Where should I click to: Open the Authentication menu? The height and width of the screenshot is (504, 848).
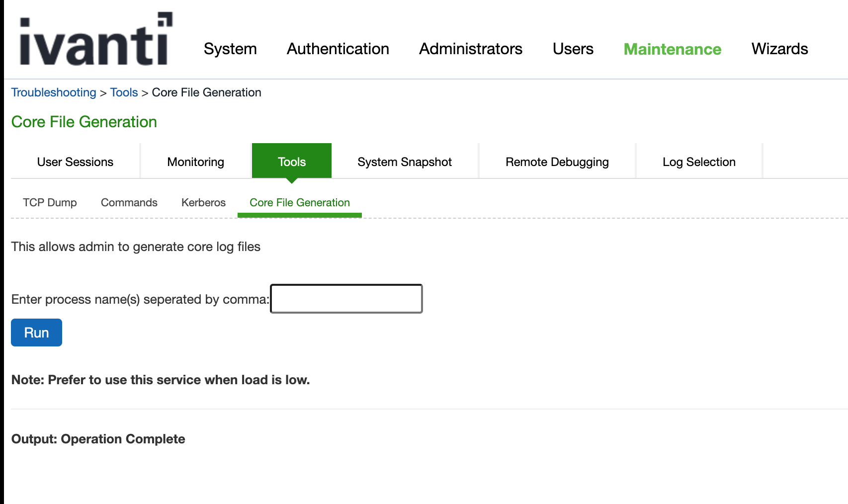tap(338, 49)
